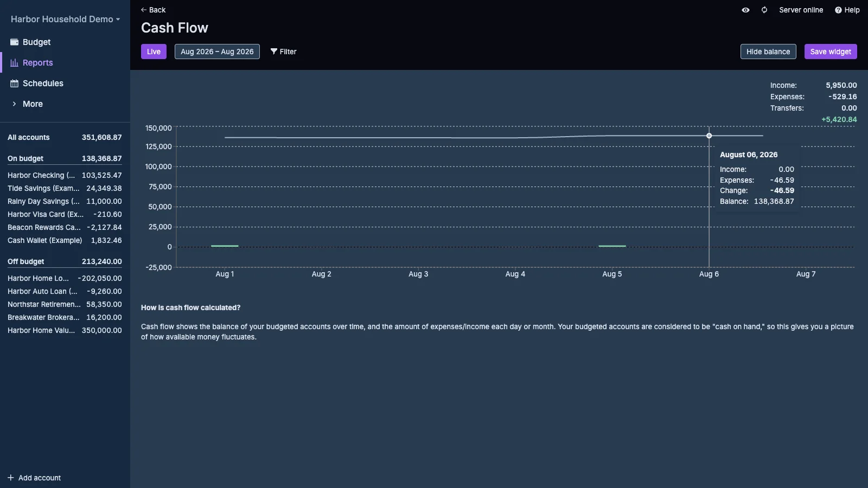Open Breakwater Brokerage account
This screenshot has height=488, width=868.
pos(65,317)
